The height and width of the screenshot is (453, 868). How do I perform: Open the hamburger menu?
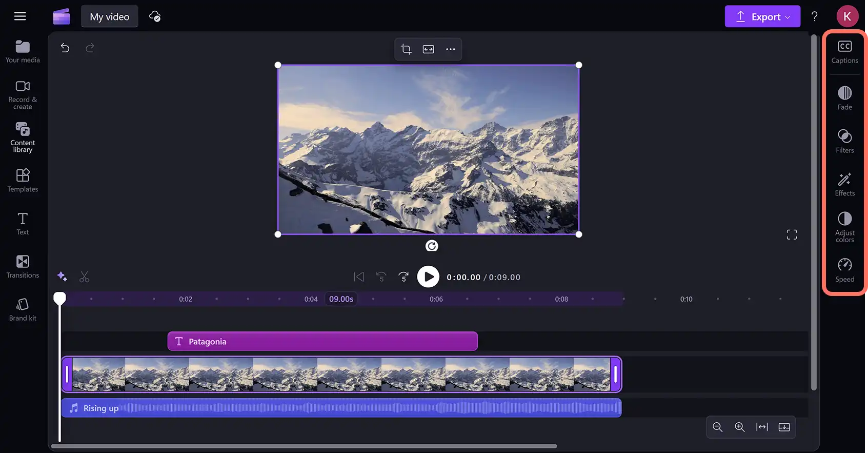pos(20,16)
